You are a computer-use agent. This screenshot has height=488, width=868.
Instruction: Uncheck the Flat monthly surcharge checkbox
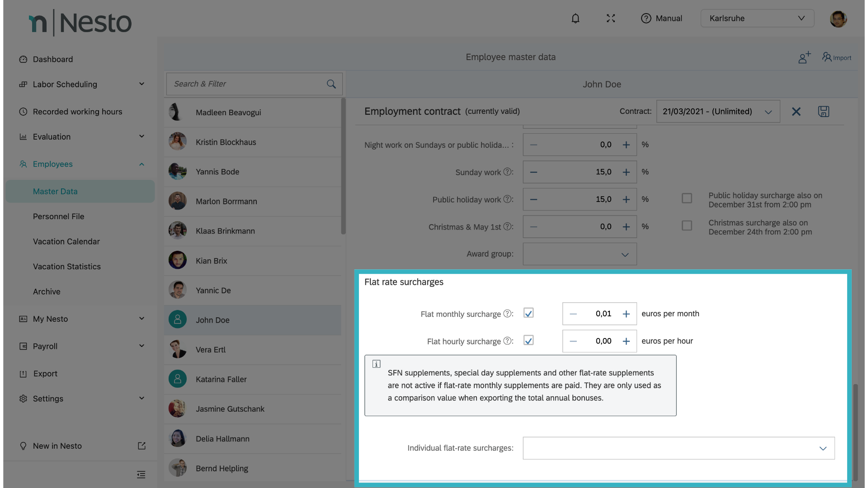coord(528,313)
